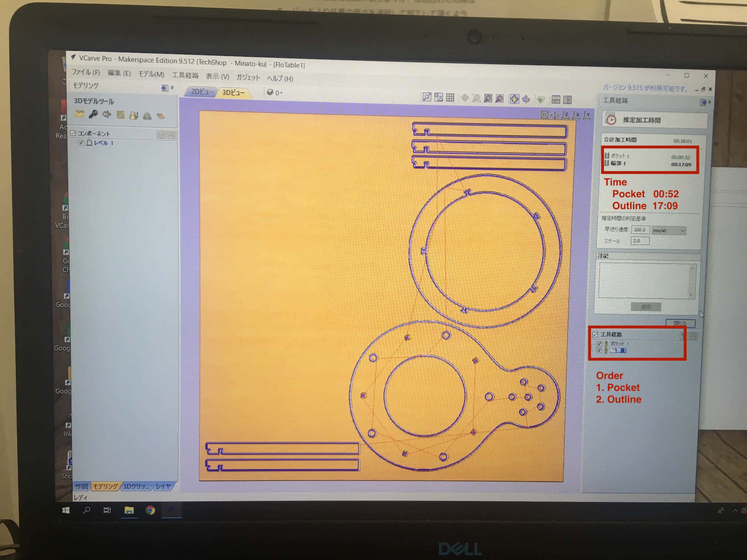Click the toolpath preview icon with yellow arrow
Viewport: 747px width, 560px height.
514,99
